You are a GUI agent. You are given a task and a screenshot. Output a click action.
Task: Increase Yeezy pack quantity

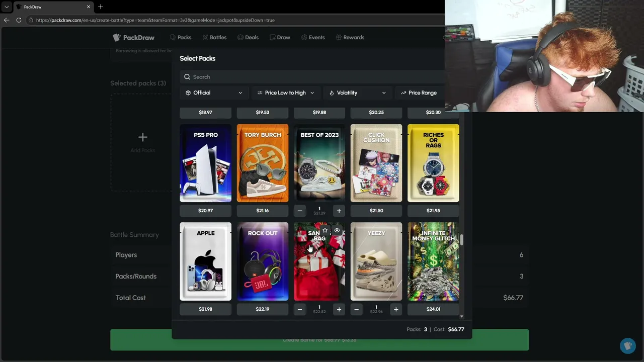point(396,309)
